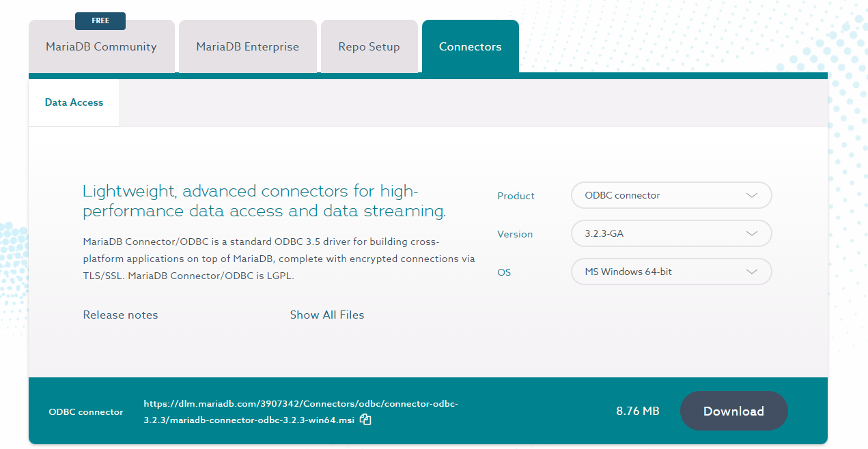Click the ODBC connector label in footer bar

[x=86, y=411]
